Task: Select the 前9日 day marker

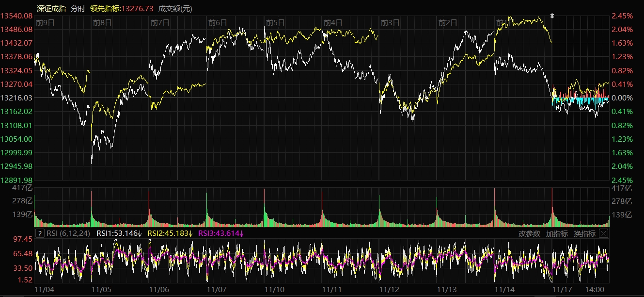Action: click(45, 22)
